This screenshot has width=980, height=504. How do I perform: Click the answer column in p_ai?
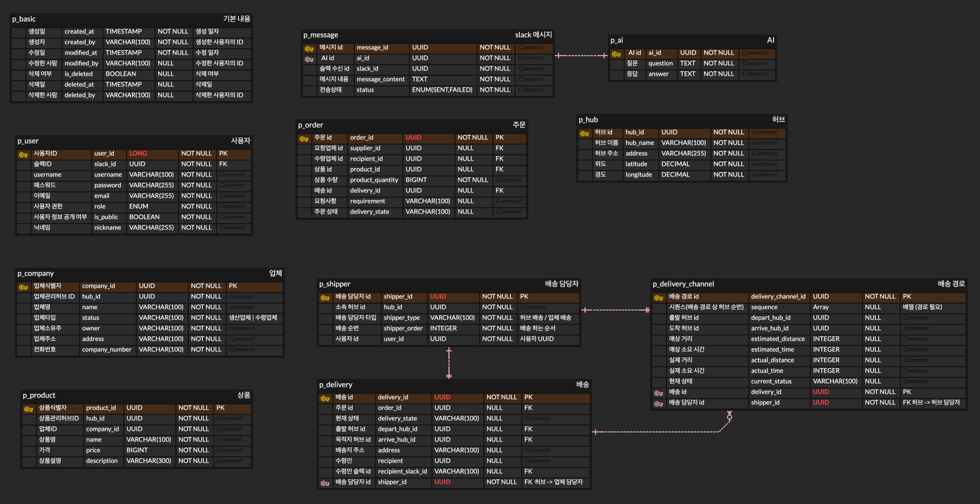coord(659,74)
